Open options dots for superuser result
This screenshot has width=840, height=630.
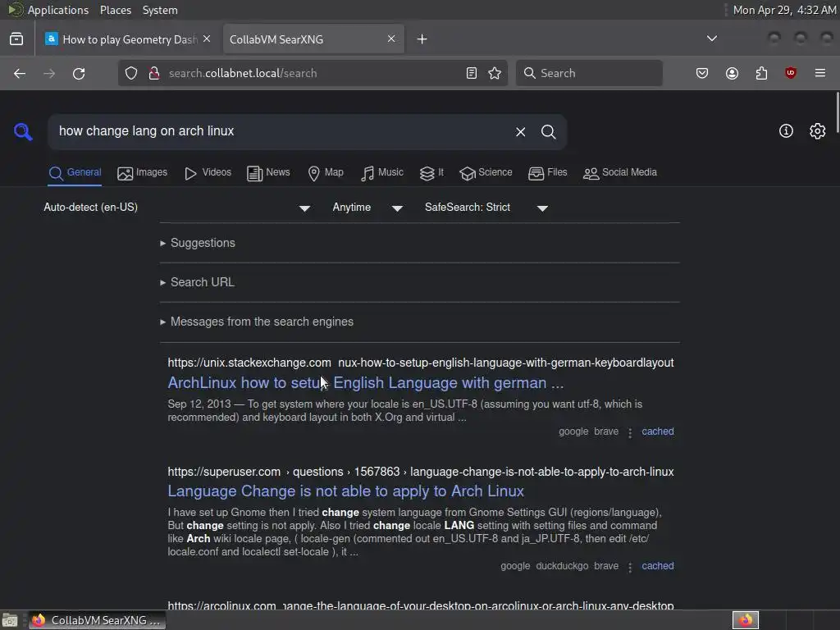(630, 568)
